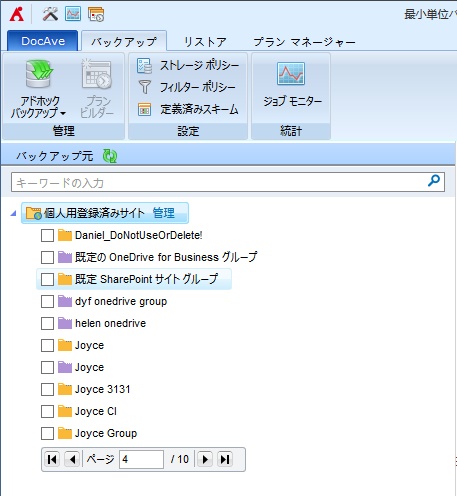457x496 pixels.
Task: Click the Daniel_DoNotUseOrDelete! folder icon
Action: [x=65, y=235]
